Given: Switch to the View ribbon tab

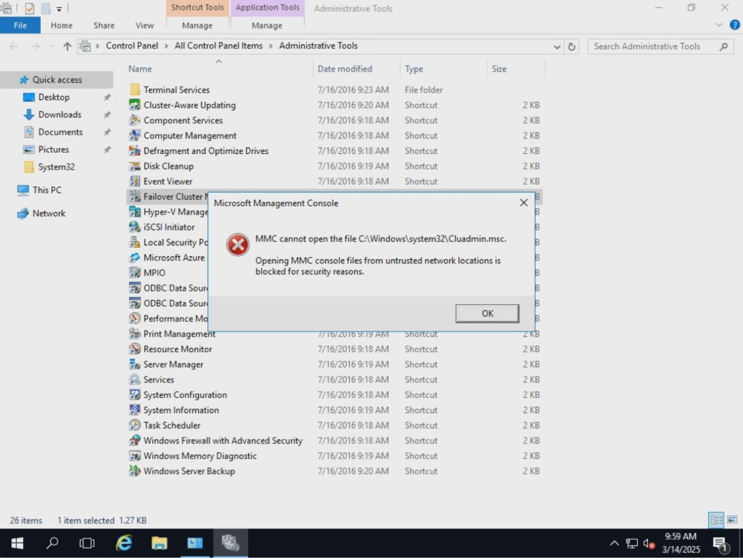Looking at the screenshot, I should tap(145, 25).
